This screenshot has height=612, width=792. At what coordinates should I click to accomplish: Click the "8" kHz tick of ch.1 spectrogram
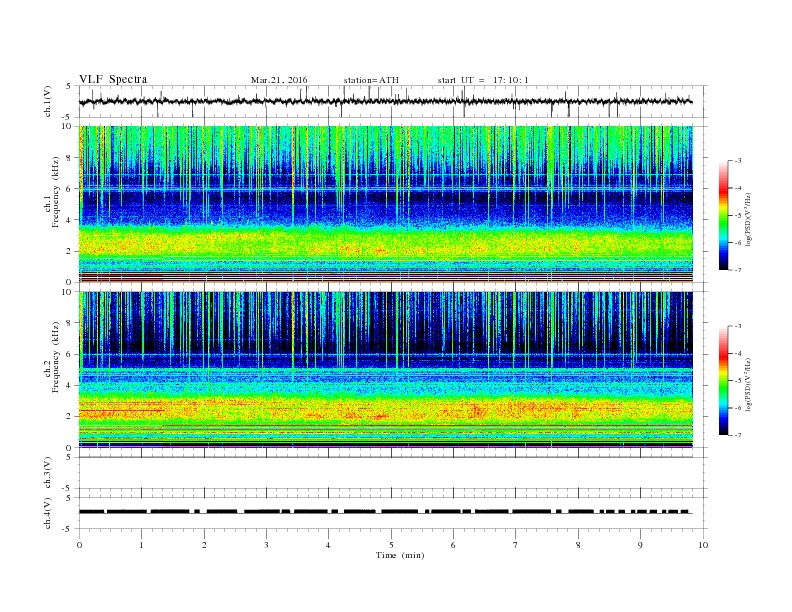pyautogui.click(x=69, y=158)
